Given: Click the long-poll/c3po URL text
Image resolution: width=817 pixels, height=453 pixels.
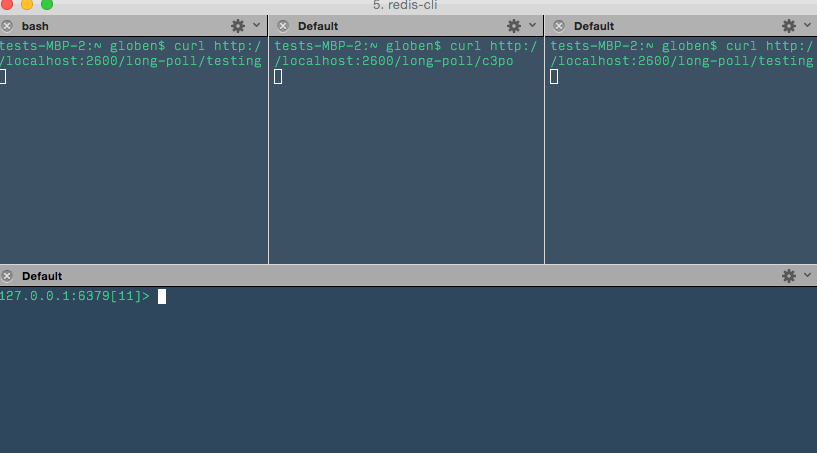Looking at the screenshot, I should pos(394,61).
